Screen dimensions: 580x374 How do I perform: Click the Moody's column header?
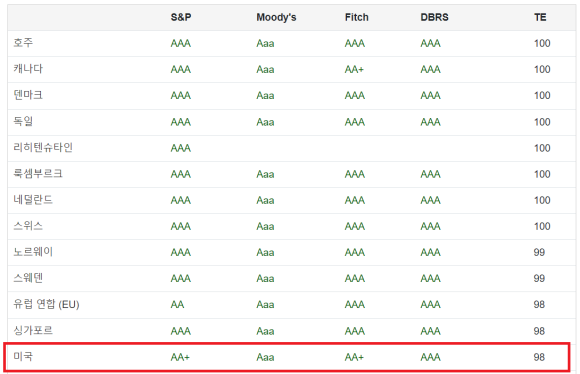[276, 17]
